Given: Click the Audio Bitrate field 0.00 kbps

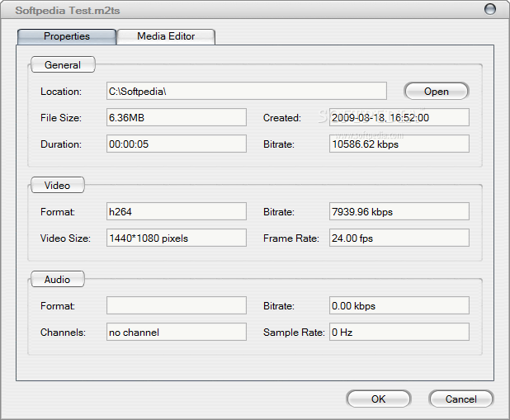Looking at the screenshot, I should click(399, 305).
